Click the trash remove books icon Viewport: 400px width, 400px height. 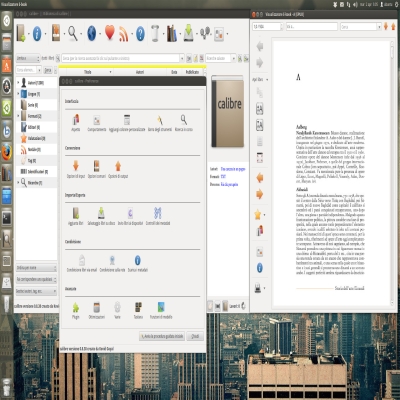tap(155, 33)
